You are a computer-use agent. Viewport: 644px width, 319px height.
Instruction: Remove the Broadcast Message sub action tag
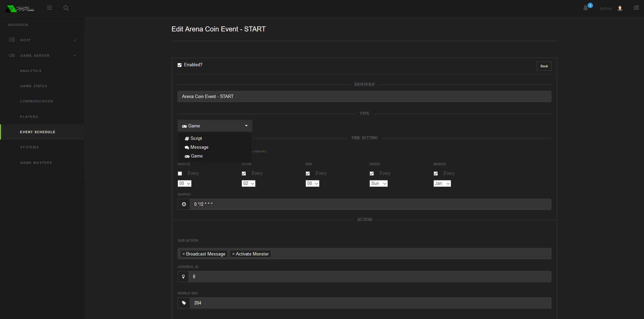(x=183, y=254)
